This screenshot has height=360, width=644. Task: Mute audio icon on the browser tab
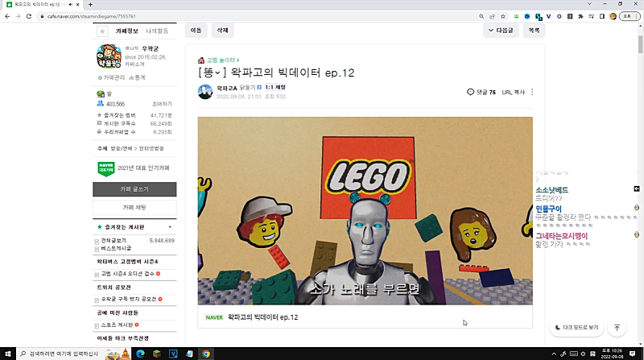click(71, 5)
